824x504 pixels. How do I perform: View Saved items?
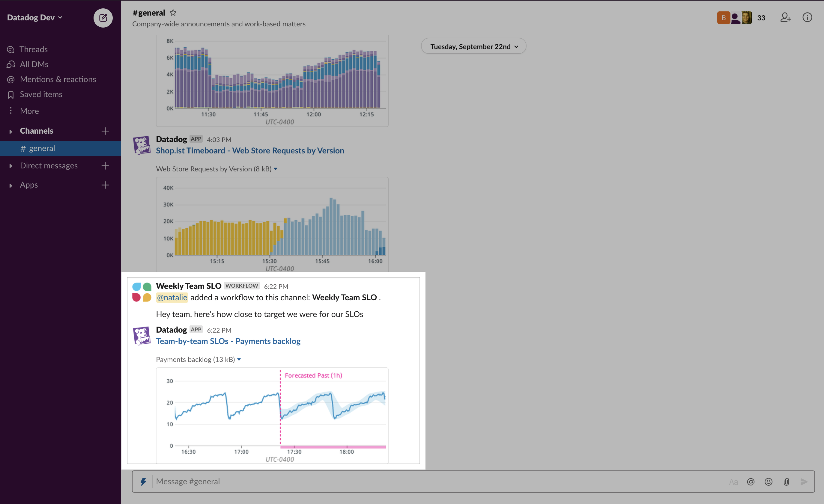tap(41, 94)
